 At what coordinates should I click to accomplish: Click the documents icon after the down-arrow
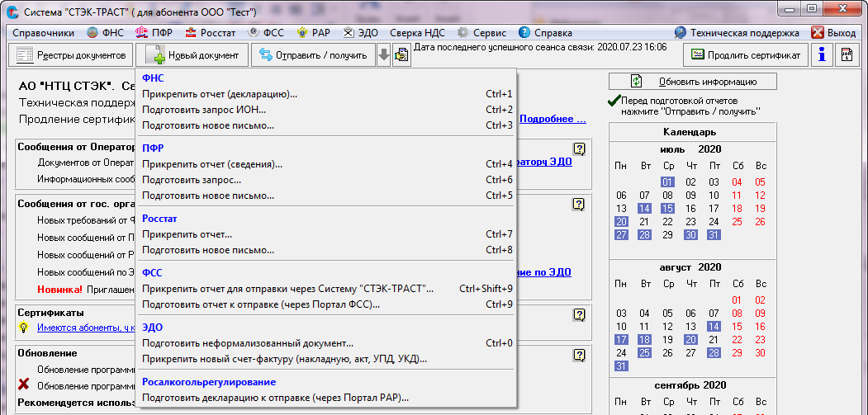click(x=401, y=55)
